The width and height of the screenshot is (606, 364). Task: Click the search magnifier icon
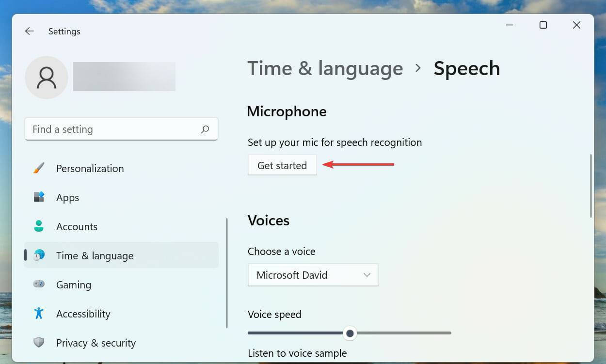[205, 129]
